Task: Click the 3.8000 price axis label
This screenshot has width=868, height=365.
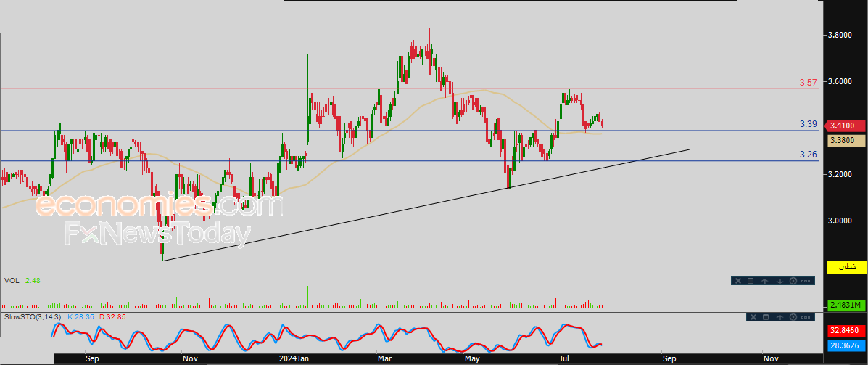Action: click(x=839, y=35)
